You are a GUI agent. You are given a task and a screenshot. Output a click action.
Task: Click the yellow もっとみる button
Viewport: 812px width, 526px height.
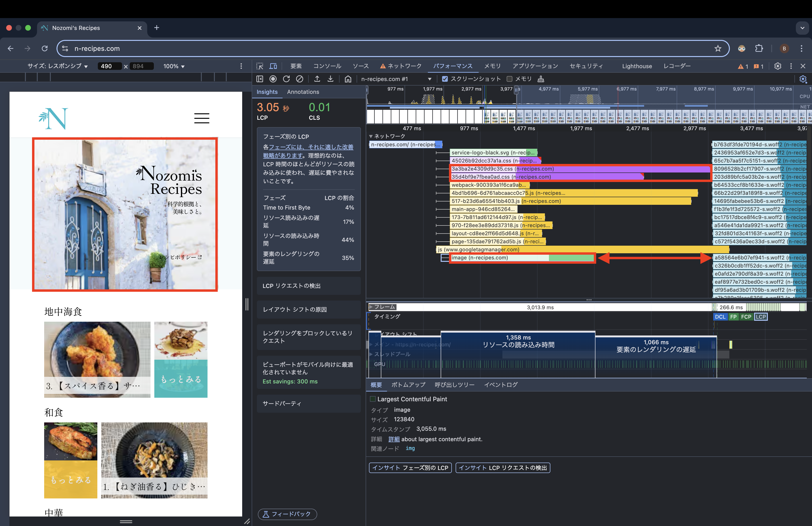pyautogui.click(x=71, y=479)
